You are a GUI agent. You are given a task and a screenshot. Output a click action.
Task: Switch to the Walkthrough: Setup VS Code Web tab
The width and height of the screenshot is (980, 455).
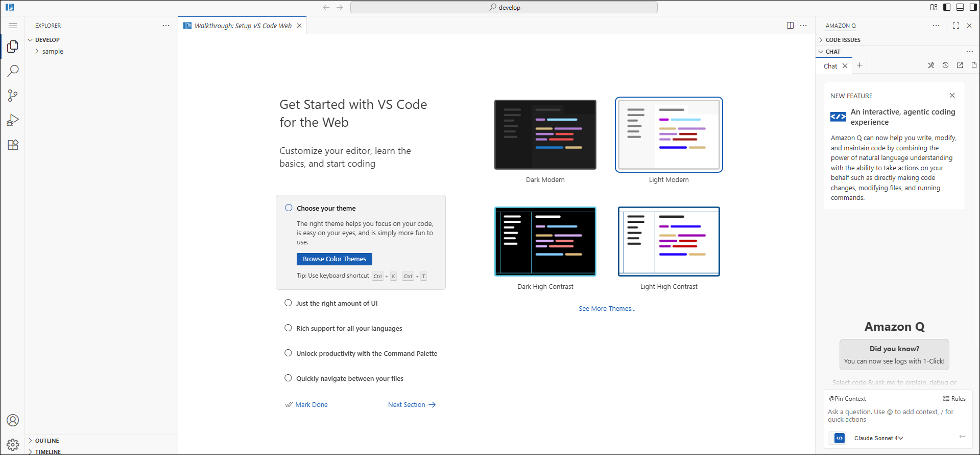(x=243, y=26)
